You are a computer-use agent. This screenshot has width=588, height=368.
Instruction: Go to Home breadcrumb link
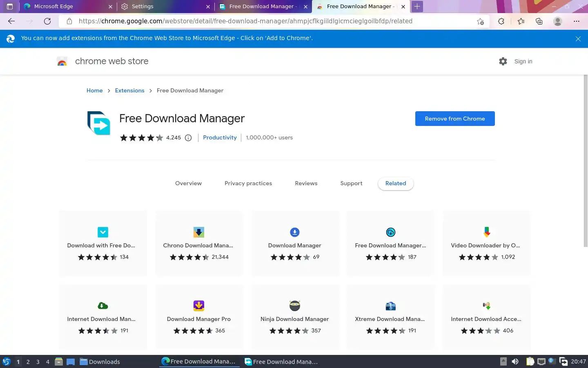(x=94, y=91)
